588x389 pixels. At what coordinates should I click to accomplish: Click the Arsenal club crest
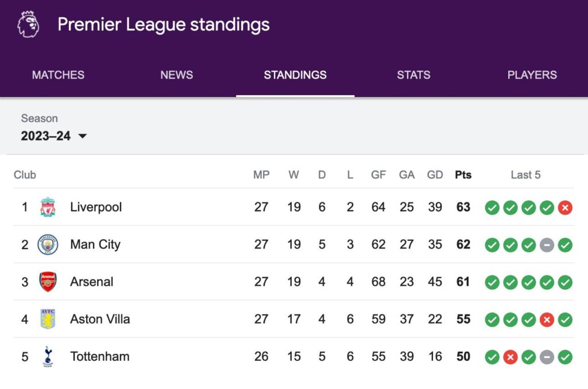pos(48,282)
